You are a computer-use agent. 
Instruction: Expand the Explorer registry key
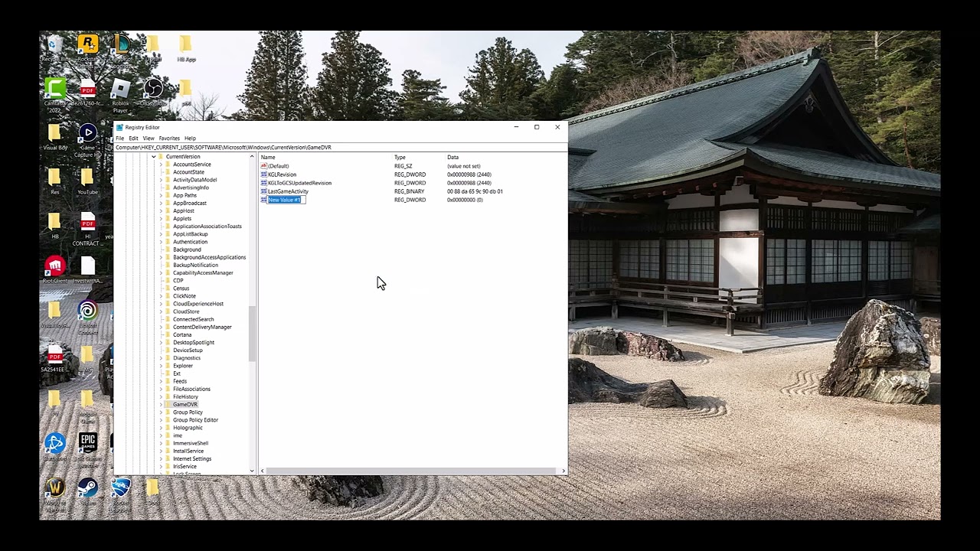[161, 366]
